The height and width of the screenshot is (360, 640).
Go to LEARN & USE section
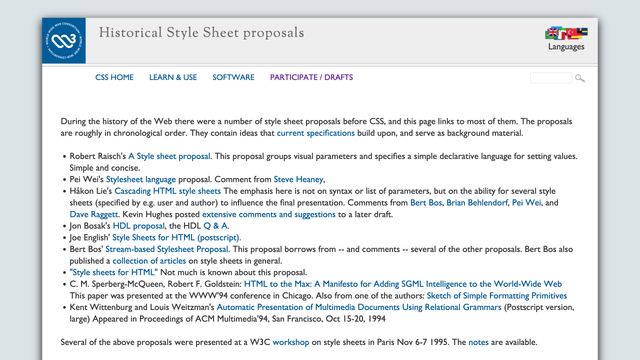173,77
